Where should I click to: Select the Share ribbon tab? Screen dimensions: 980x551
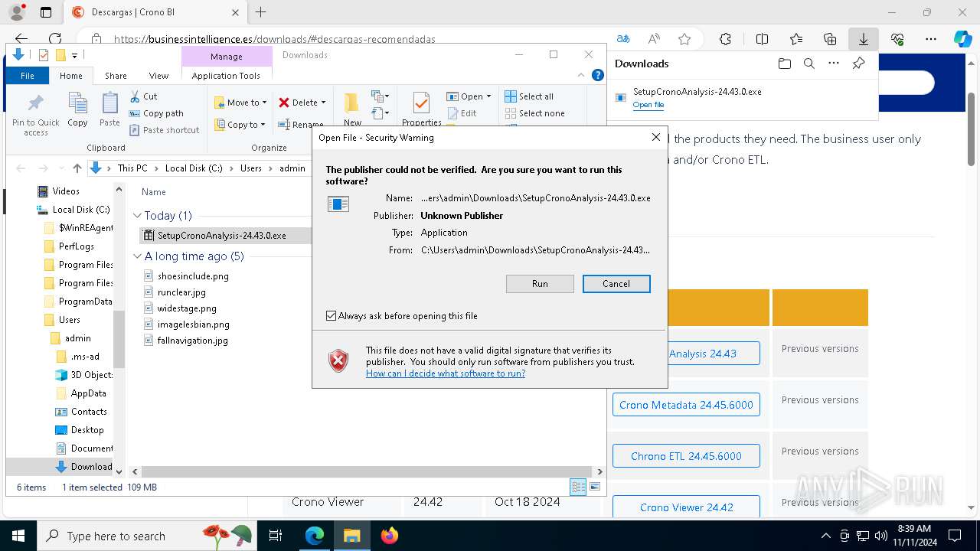(116, 76)
